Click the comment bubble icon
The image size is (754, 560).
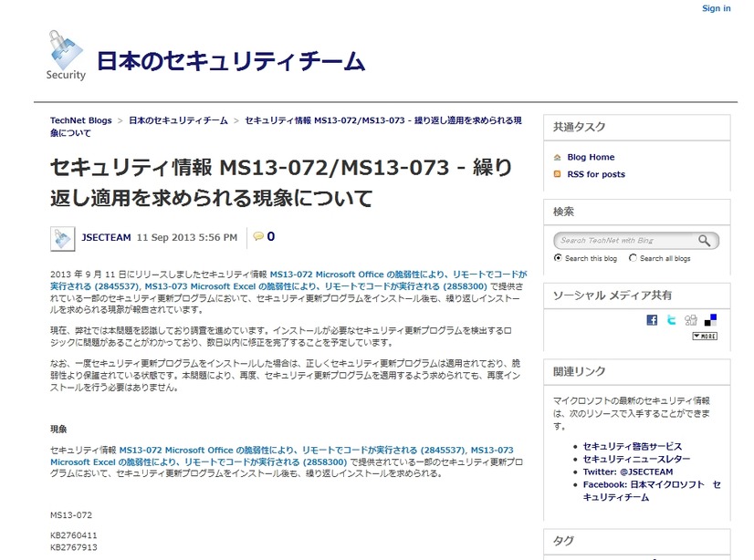tap(258, 236)
